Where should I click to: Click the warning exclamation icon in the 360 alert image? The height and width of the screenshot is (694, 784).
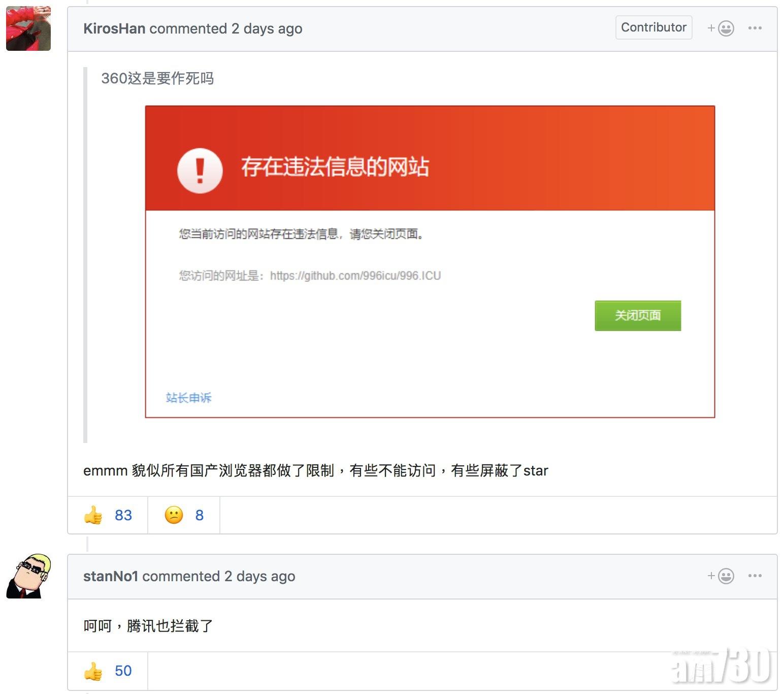tap(199, 171)
